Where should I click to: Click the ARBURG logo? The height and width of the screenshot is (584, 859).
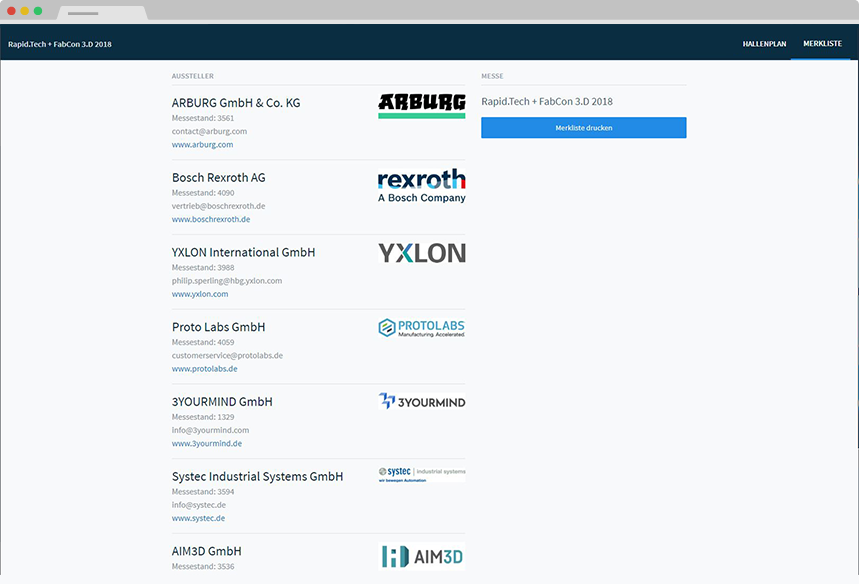[x=421, y=105]
